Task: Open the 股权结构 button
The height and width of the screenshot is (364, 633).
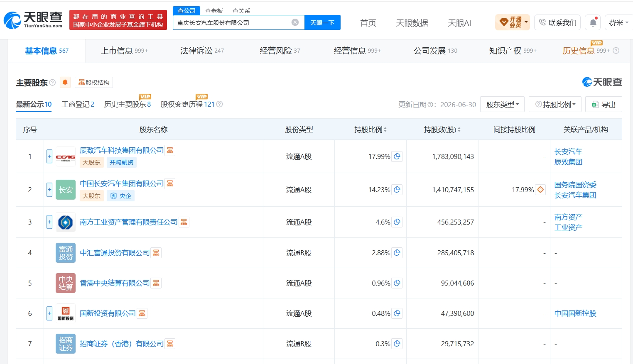Action: click(94, 83)
